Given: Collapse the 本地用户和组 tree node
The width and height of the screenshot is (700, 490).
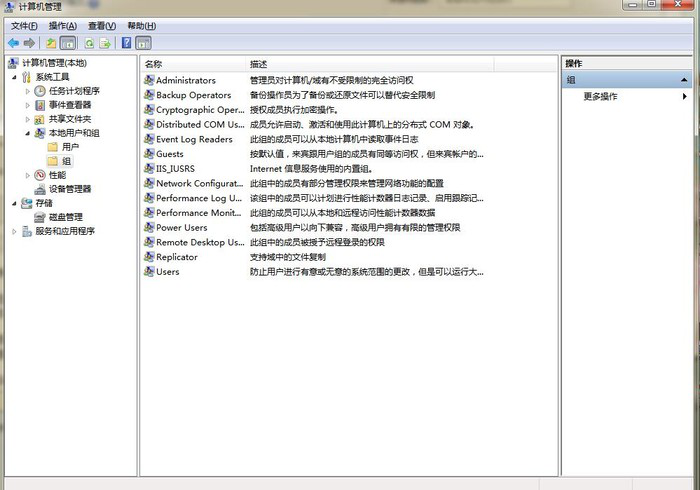Looking at the screenshot, I should click(x=29, y=133).
